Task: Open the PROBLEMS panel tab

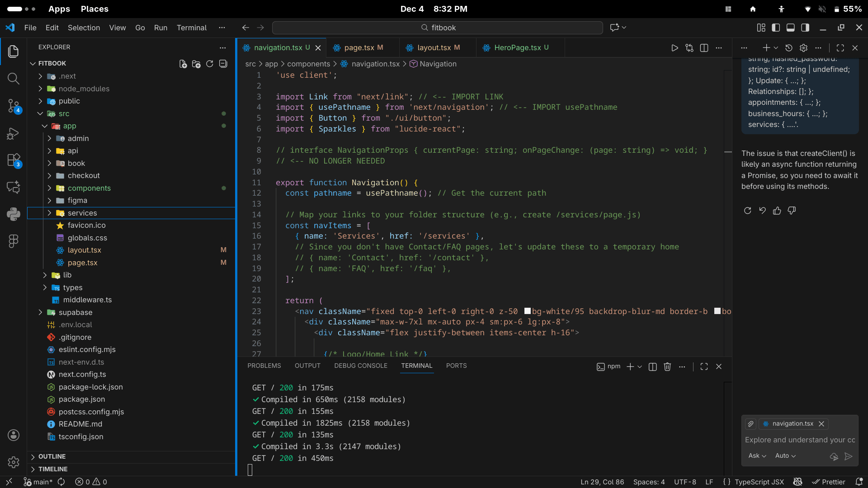Action: [264, 366]
